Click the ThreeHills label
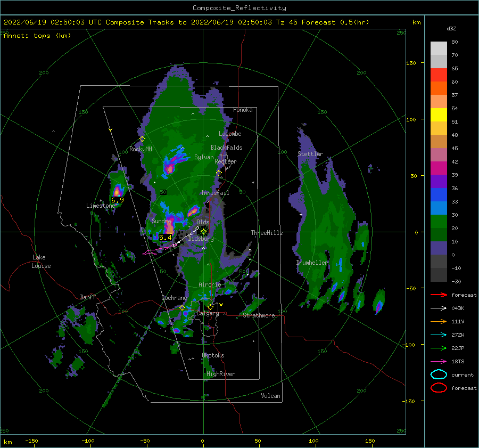Screen dimensions: 479x448 point(267,233)
